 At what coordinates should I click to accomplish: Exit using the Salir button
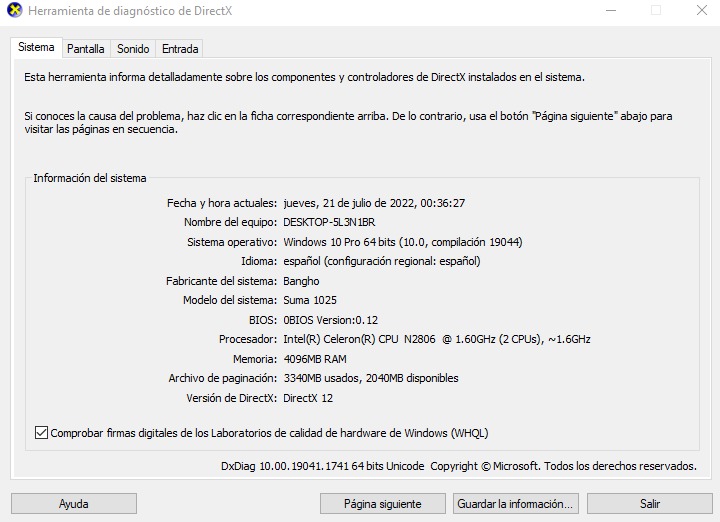(x=650, y=503)
